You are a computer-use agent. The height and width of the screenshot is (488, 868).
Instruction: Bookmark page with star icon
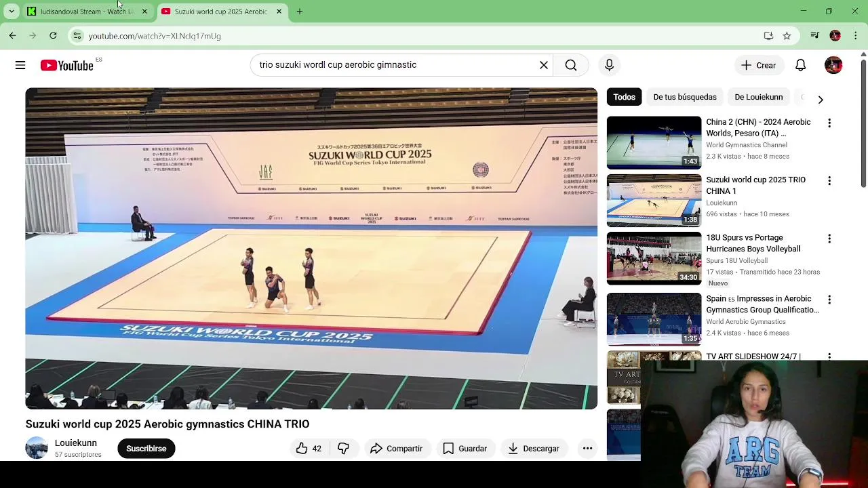coord(787,36)
